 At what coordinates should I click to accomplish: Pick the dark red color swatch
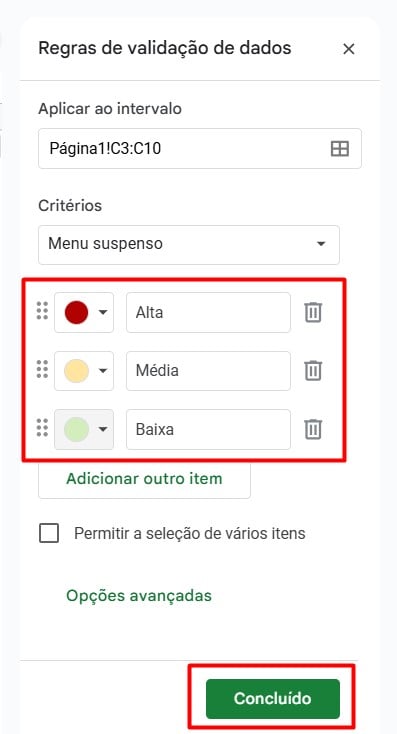pos(76,312)
